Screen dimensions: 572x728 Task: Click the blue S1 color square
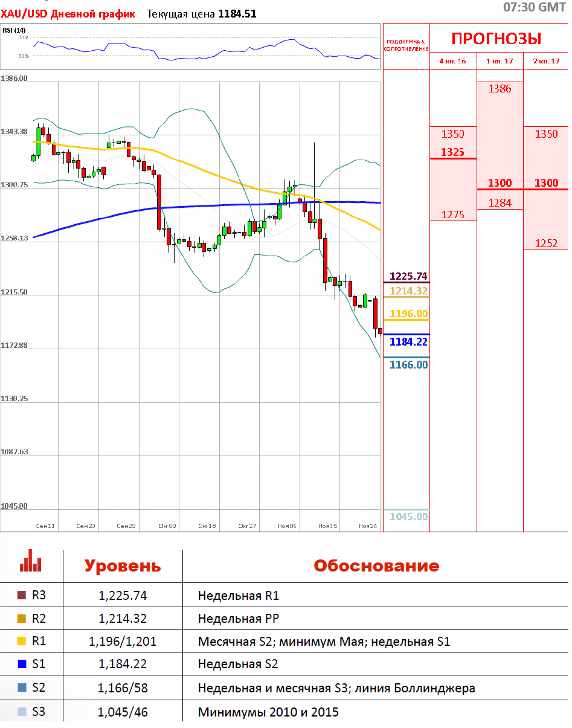click(22, 665)
